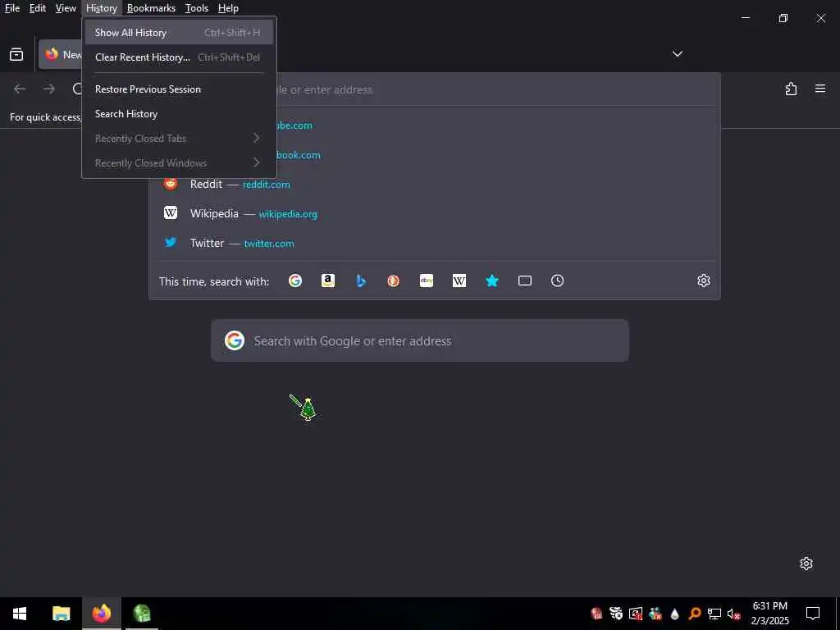Image resolution: width=840 pixels, height=630 pixels.
Task: Open the taskbar clock showing 6:31 PM
Action: [x=769, y=614]
